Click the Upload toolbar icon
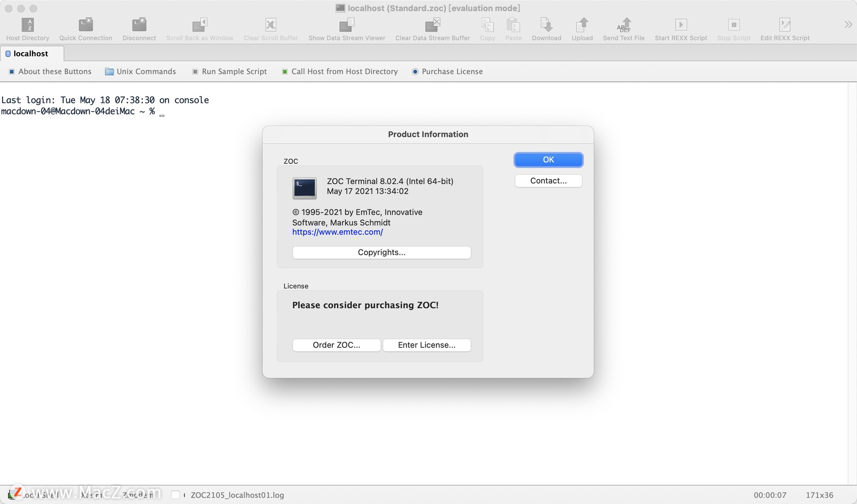 (x=582, y=29)
